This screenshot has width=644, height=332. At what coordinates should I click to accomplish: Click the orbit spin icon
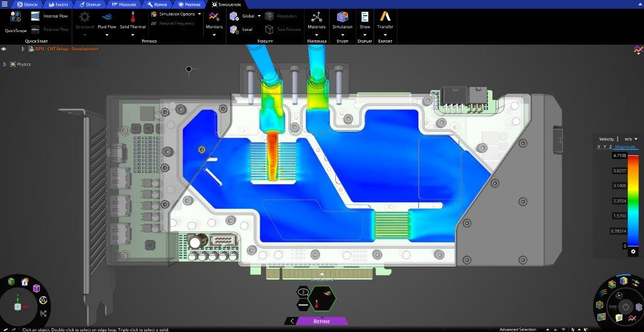point(43,301)
